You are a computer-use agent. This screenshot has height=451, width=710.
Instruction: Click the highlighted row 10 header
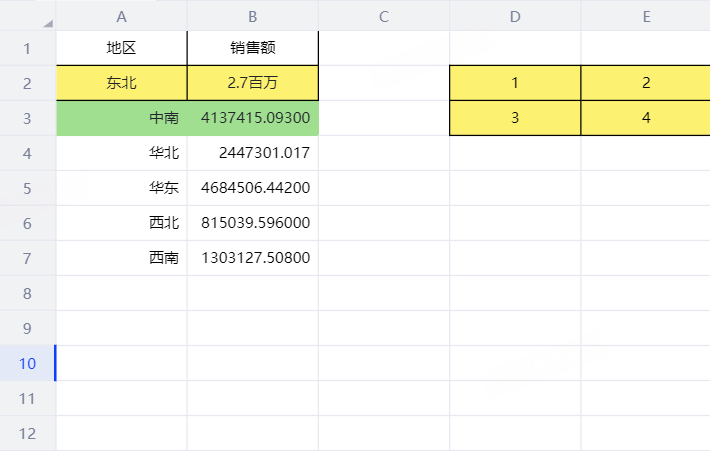tap(27, 363)
